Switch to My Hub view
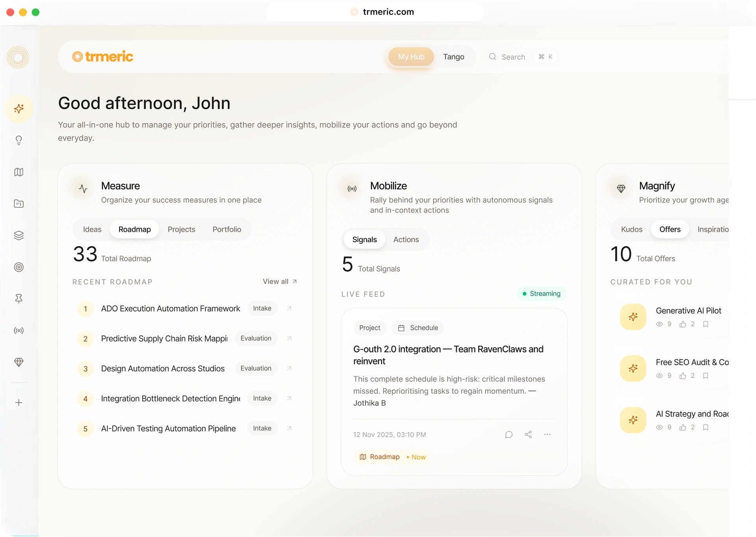Viewport: 756px width, 537px height. click(411, 57)
